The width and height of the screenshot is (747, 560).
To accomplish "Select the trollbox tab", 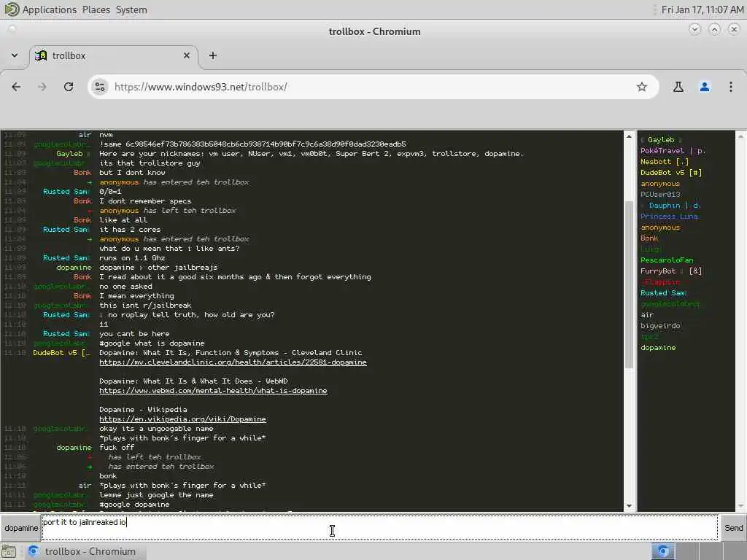I will coord(113,55).
